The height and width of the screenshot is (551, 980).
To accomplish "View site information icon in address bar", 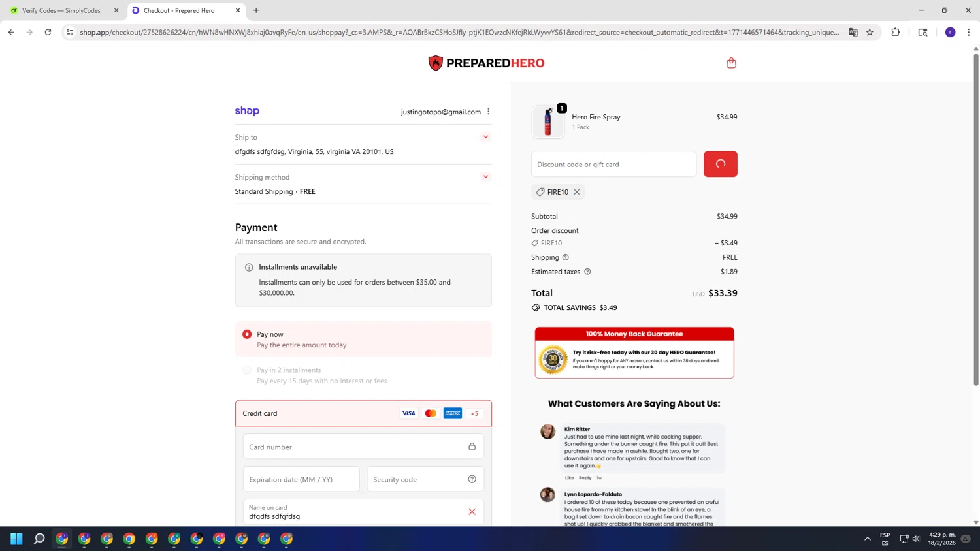I will [x=70, y=32].
